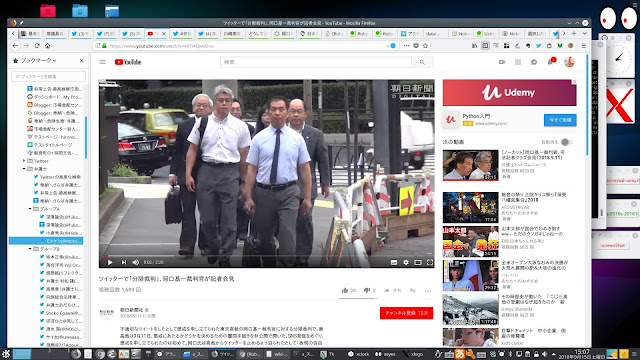Viewport: 640px width, 360px height.
Task: Close the active YouTube tab
Action: click(x=164, y=33)
